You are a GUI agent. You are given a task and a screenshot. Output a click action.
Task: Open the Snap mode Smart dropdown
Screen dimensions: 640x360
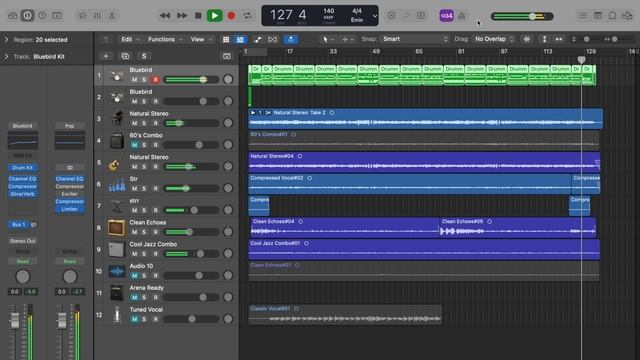point(415,39)
